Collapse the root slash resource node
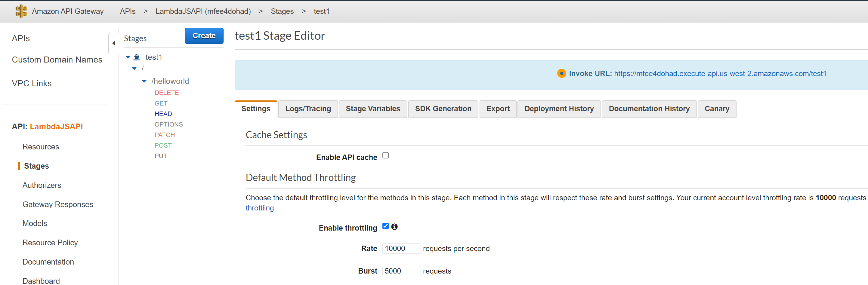Viewport: 868px width, 285px height. click(134, 68)
